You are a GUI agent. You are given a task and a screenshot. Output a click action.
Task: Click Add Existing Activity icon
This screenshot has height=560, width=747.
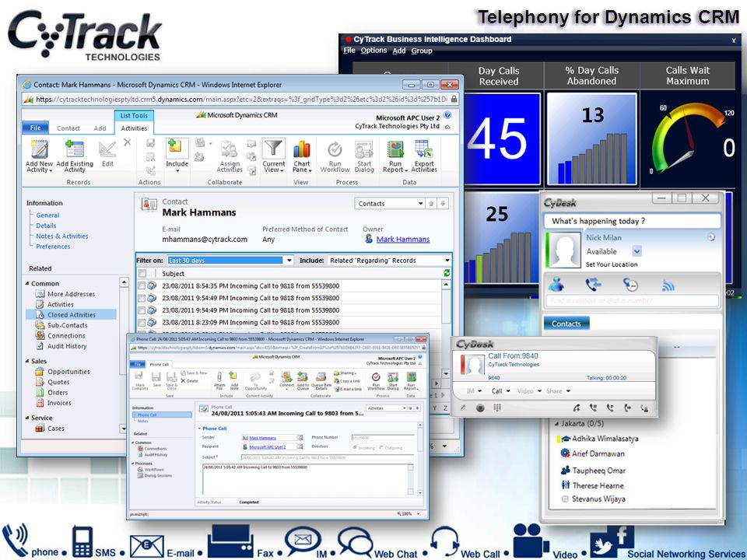[x=75, y=156]
